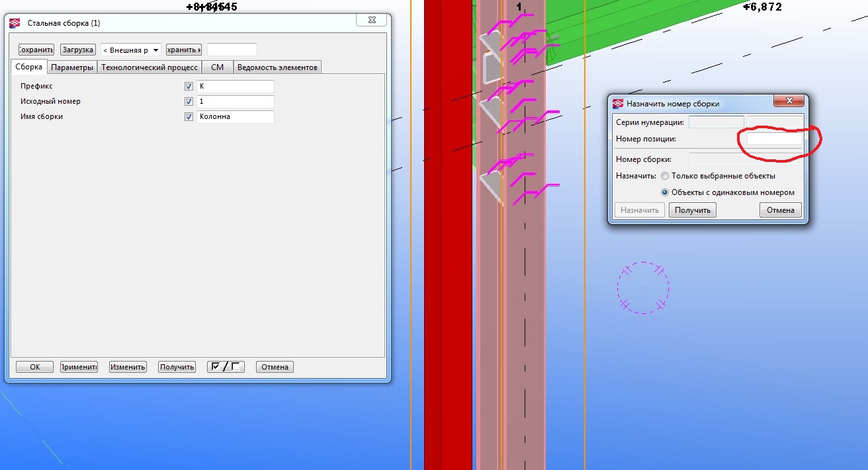This screenshot has height=470, width=868.
Task: Click Получить in Назначить номер сборки dialog
Action: tap(693, 210)
